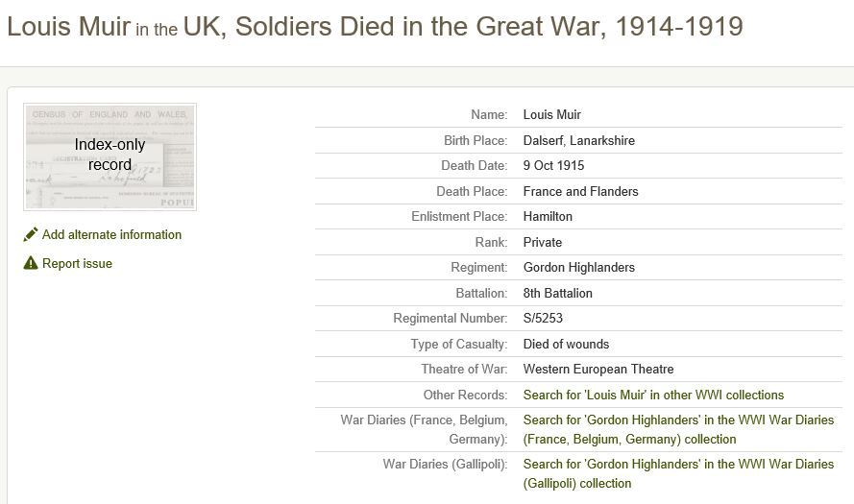Click the casualty type 'Died of wounds'
This screenshot has height=504, width=854.
click(x=566, y=344)
